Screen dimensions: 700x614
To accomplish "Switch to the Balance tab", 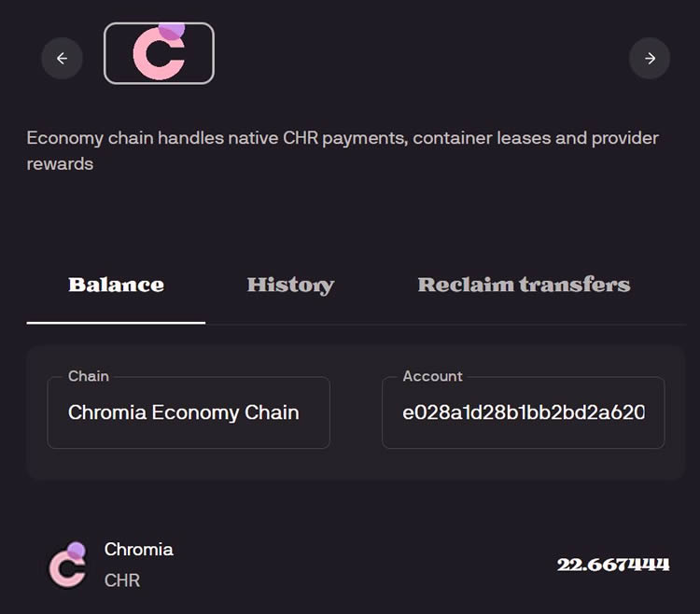I will click(116, 286).
